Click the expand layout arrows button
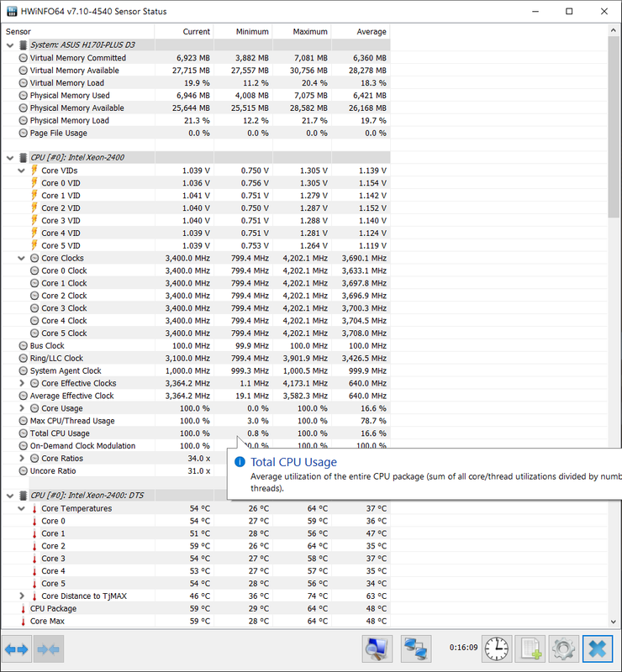This screenshot has height=672, width=622. [17, 649]
